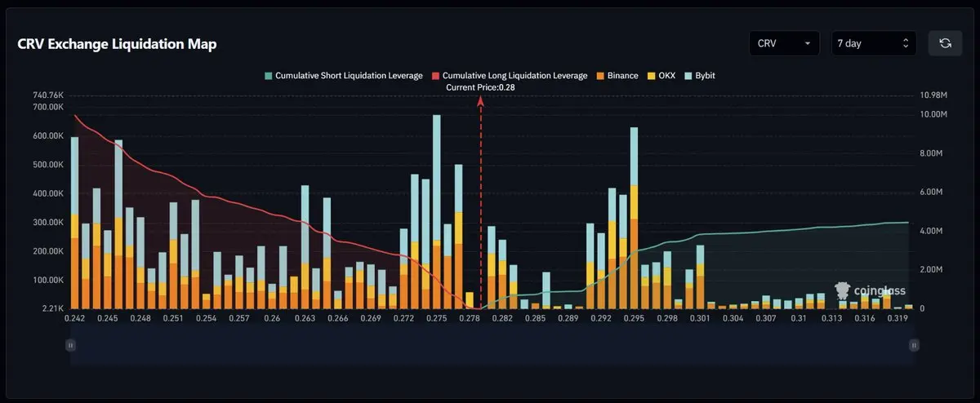Click the 2.21K left axis value
This screenshot has height=403, width=980.
(x=52, y=308)
